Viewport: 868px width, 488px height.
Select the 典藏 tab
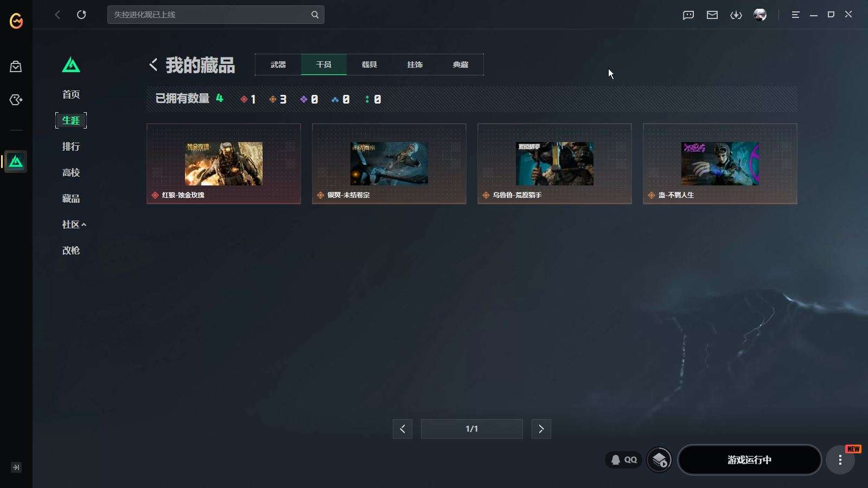click(461, 65)
